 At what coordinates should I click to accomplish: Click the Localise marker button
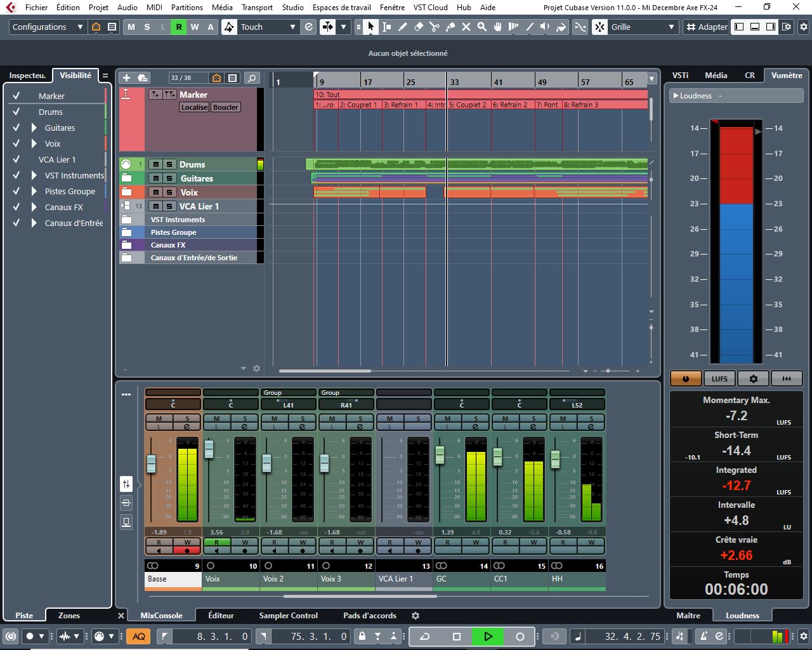(194, 107)
